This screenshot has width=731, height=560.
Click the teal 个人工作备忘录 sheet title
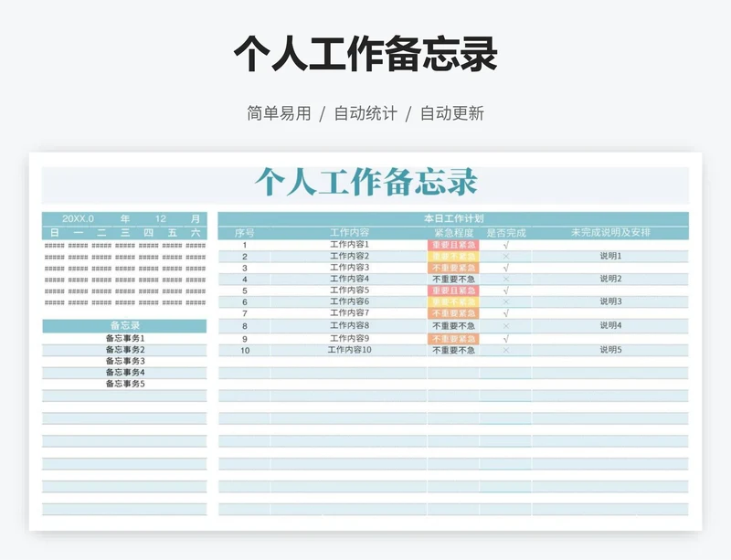click(366, 183)
